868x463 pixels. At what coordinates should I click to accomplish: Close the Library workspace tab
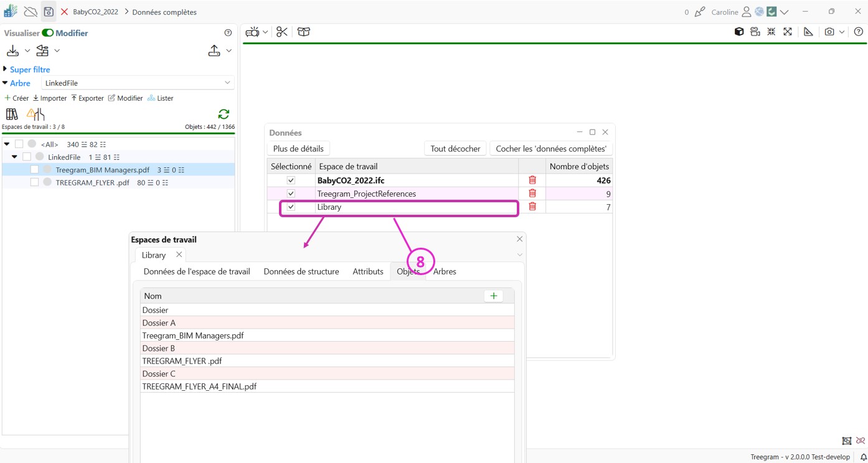click(179, 255)
